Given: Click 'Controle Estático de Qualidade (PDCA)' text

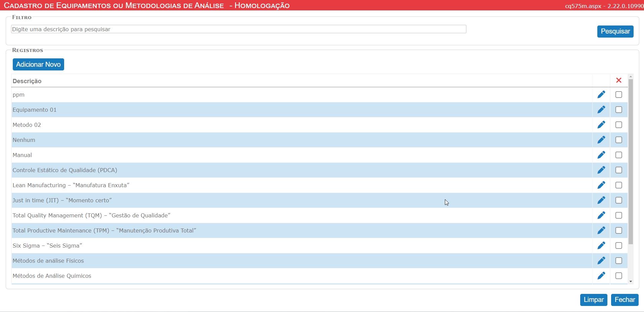Looking at the screenshot, I should 65,170.
